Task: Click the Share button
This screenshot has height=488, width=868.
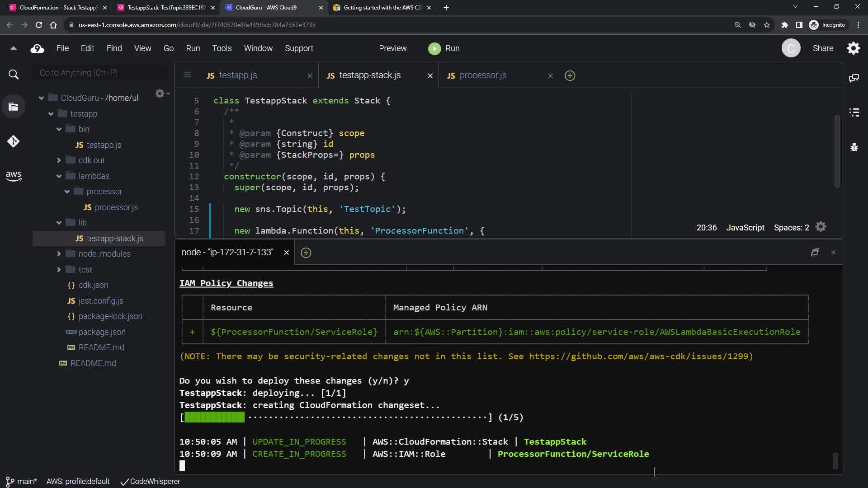Action: click(x=822, y=48)
